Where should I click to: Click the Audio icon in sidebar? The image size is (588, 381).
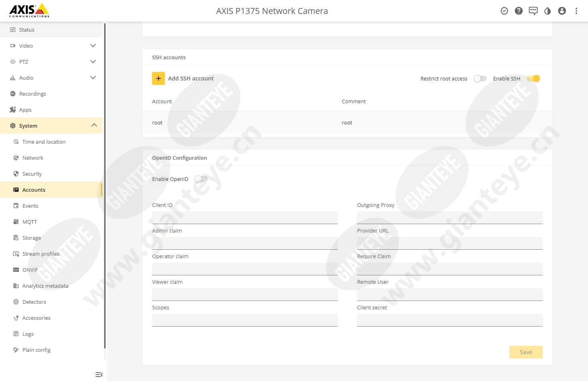[x=13, y=78]
